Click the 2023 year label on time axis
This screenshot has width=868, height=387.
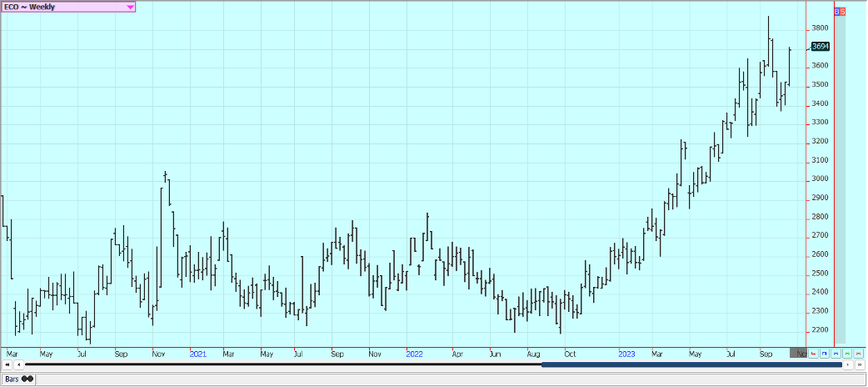(626, 353)
